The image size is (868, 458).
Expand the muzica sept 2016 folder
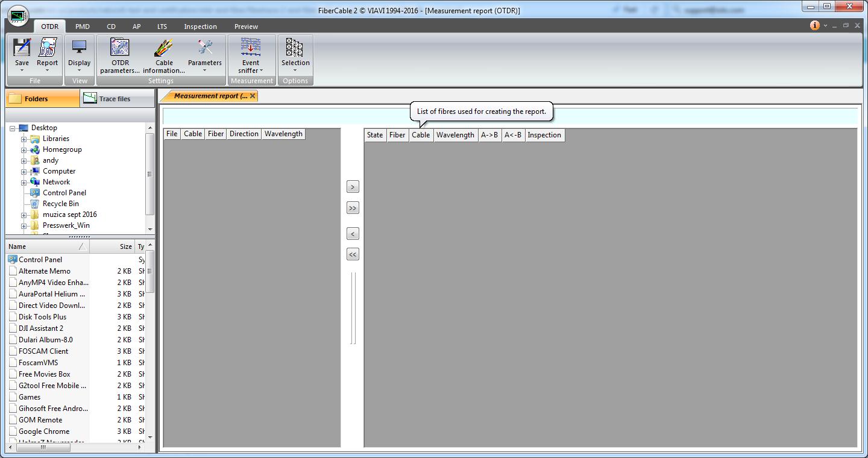click(x=24, y=215)
